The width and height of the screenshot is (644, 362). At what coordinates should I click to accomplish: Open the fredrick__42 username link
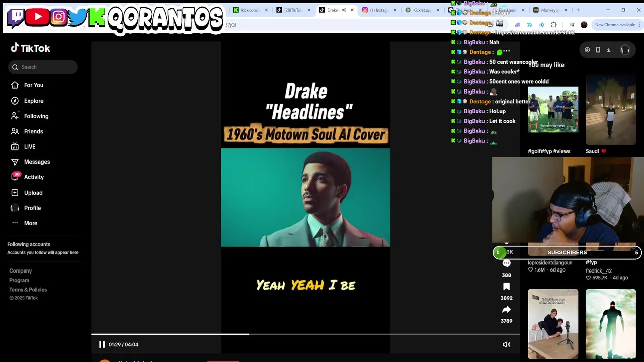coord(599,270)
